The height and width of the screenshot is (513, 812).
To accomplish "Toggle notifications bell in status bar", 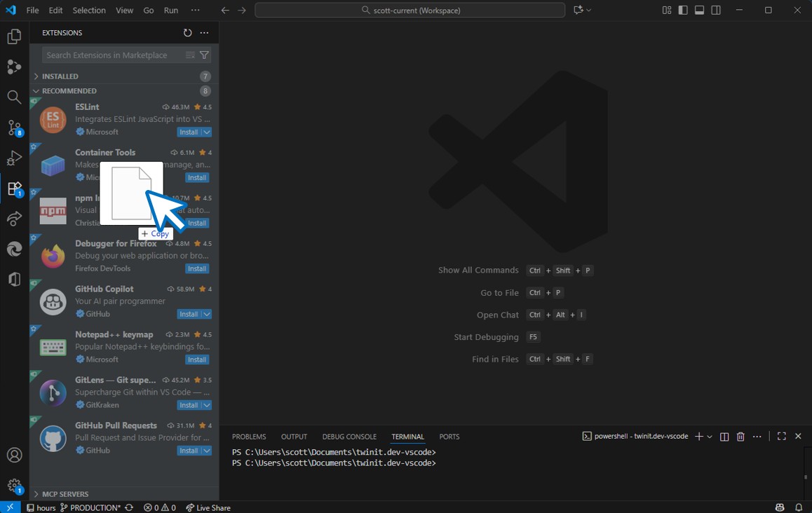I will coord(799,507).
